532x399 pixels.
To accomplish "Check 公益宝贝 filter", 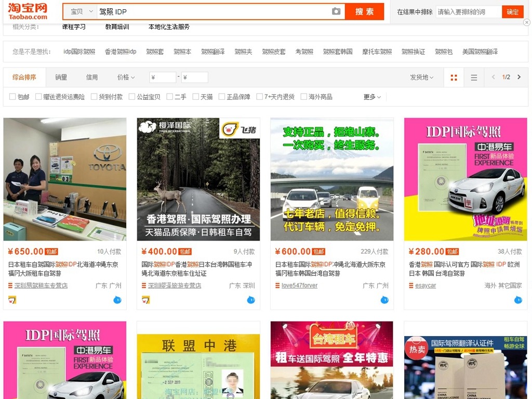I will (x=132, y=97).
